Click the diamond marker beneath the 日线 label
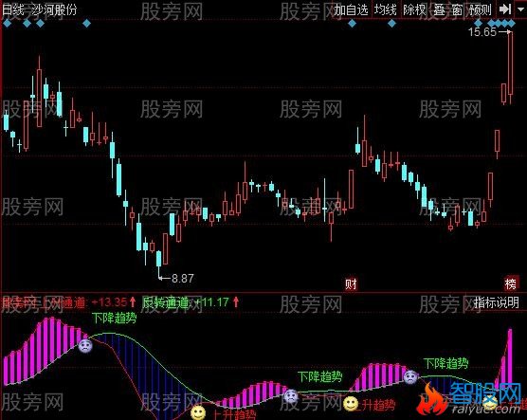527x420 pixels. (x=7, y=24)
